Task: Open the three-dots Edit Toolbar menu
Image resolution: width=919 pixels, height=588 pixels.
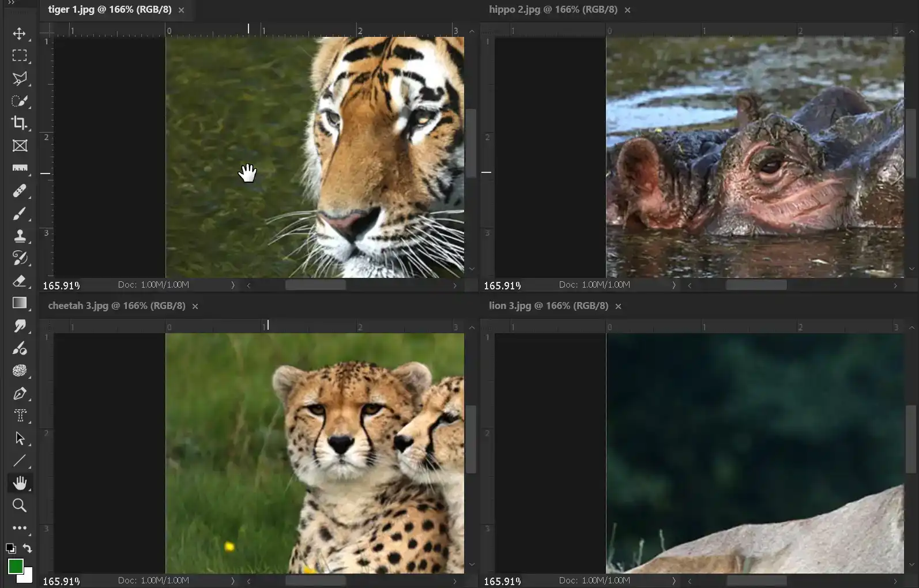Action: 20,528
